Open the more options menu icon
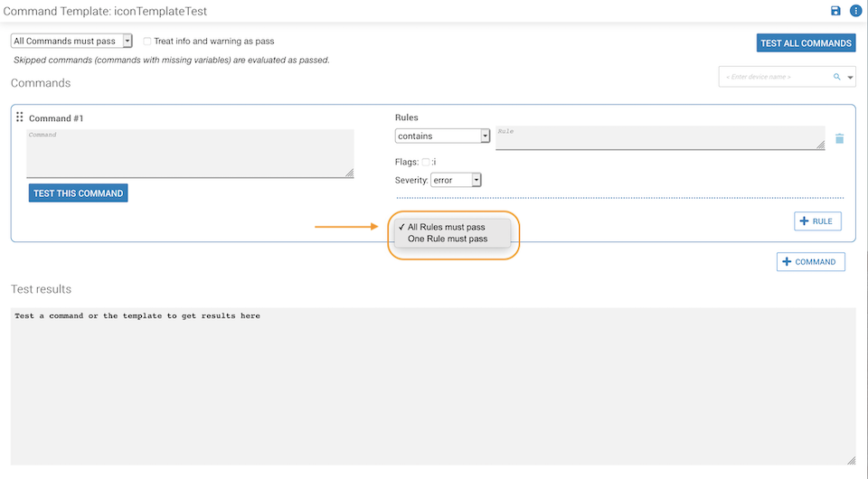The height and width of the screenshot is (479, 868). [x=855, y=11]
